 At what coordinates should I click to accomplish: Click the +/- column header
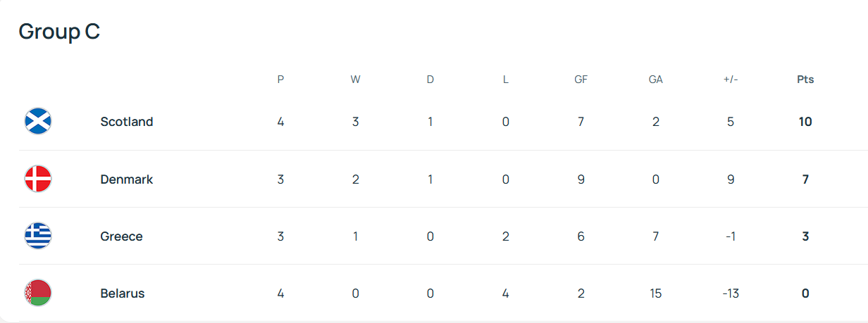[x=731, y=80]
